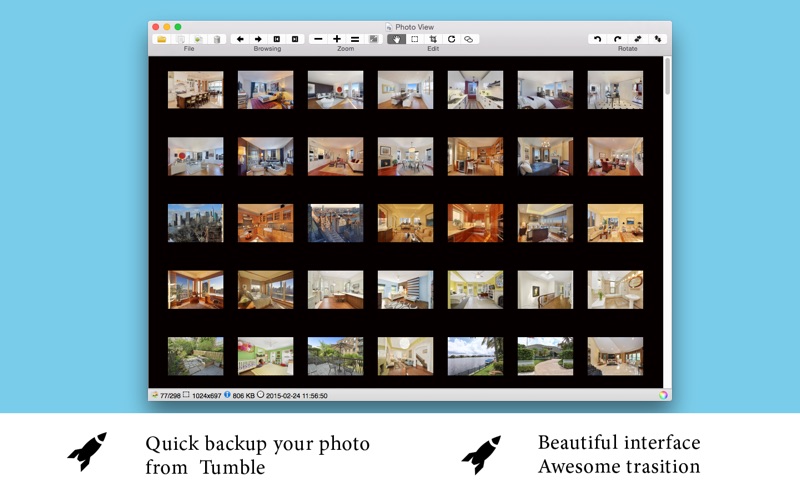Select the rectangular selection tool

click(x=415, y=39)
